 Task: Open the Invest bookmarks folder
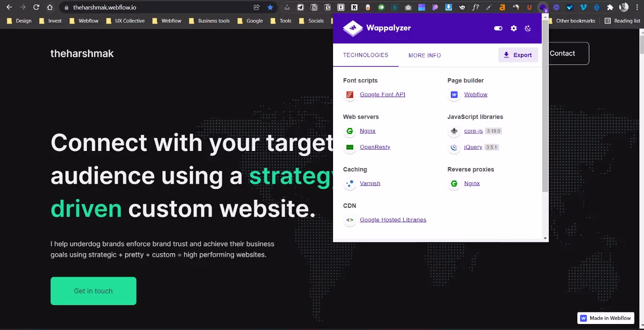(x=50, y=21)
